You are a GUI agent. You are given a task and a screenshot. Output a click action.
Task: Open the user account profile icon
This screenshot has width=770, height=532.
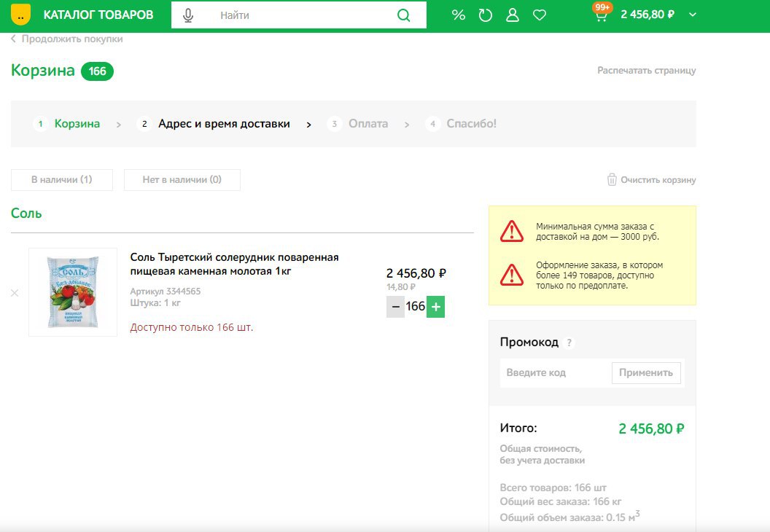(512, 15)
